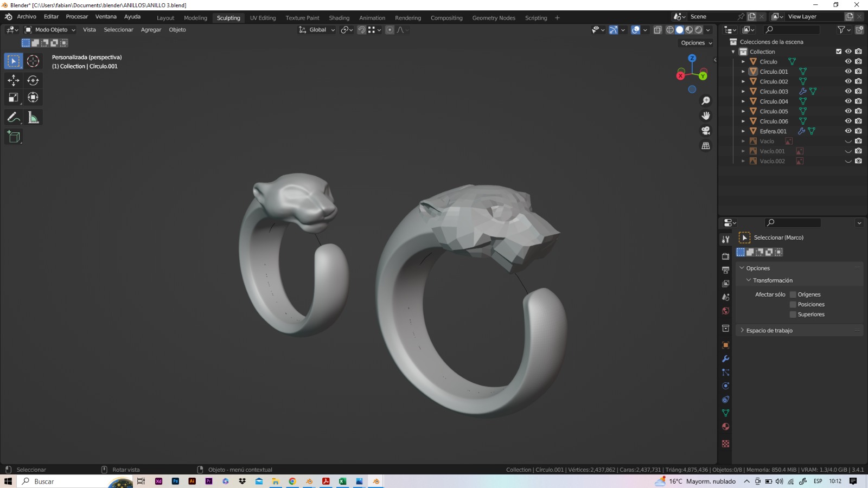The width and height of the screenshot is (868, 488).
Task: Switch to the Modeling workspace tab
Action: click(195, 18)
